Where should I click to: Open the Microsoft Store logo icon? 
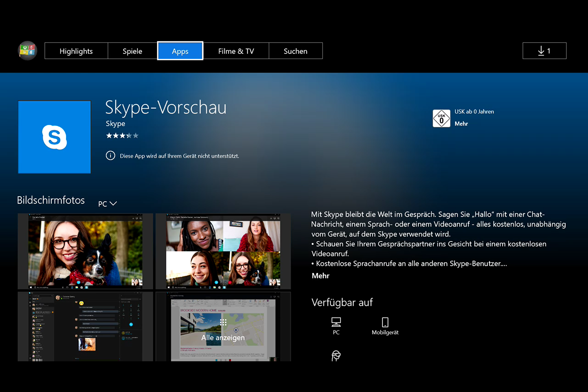click(x=28, y=51)
